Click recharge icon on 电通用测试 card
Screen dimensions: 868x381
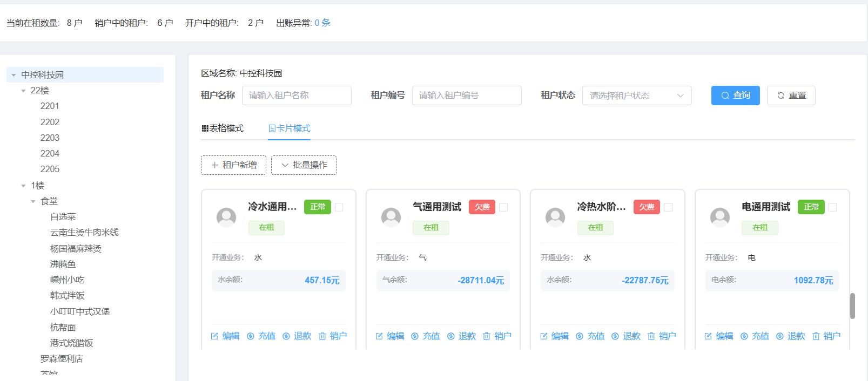point(744,336)
